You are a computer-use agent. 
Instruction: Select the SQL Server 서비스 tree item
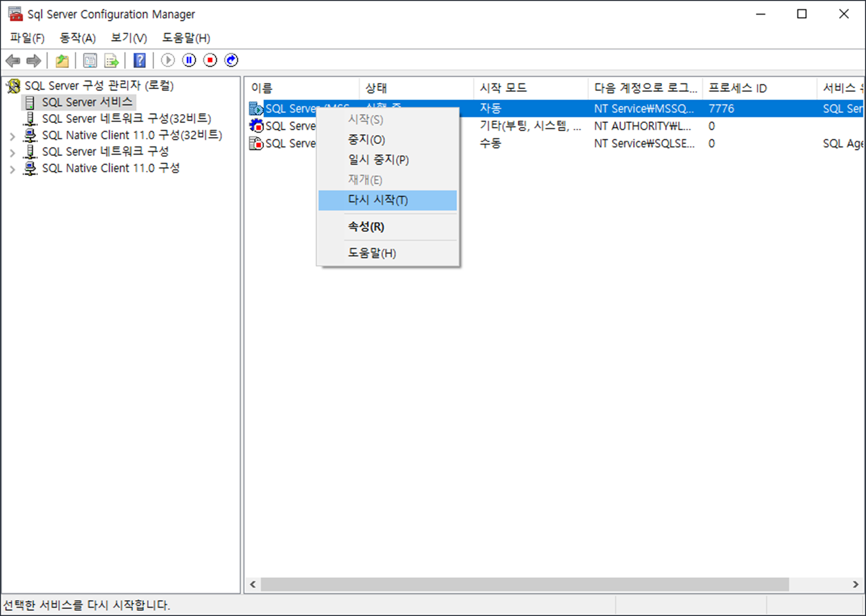(x=87, y=102)
